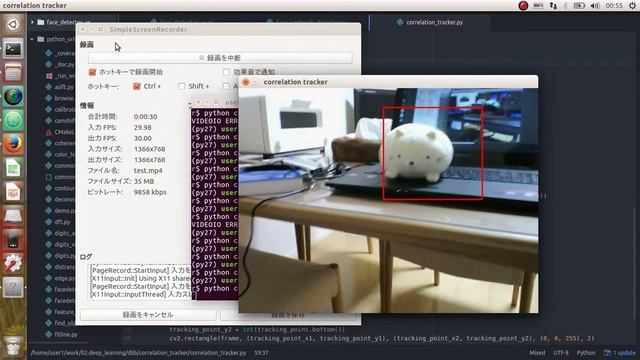Change the Python grammar selector
This screenshot has height=360, width=640.
[586, 353]
